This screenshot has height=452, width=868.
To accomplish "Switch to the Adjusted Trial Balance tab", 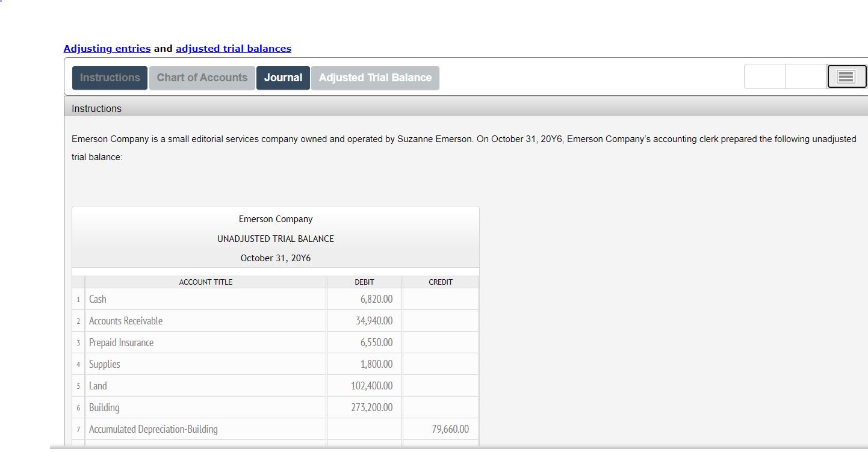I will click(x=375, y=78).
